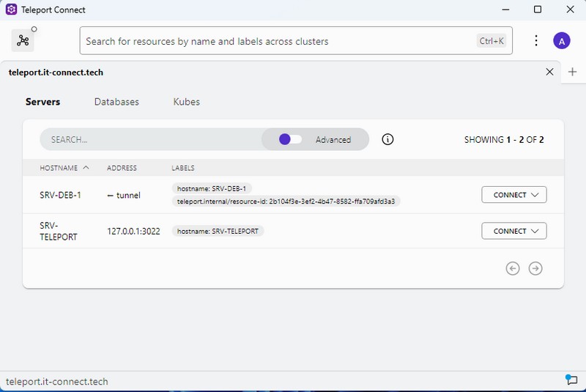Image resolution: width=586 pixels, height=392 pixels.
Task: Open the connections cluster icon
Action: click(x=23, y=41)
